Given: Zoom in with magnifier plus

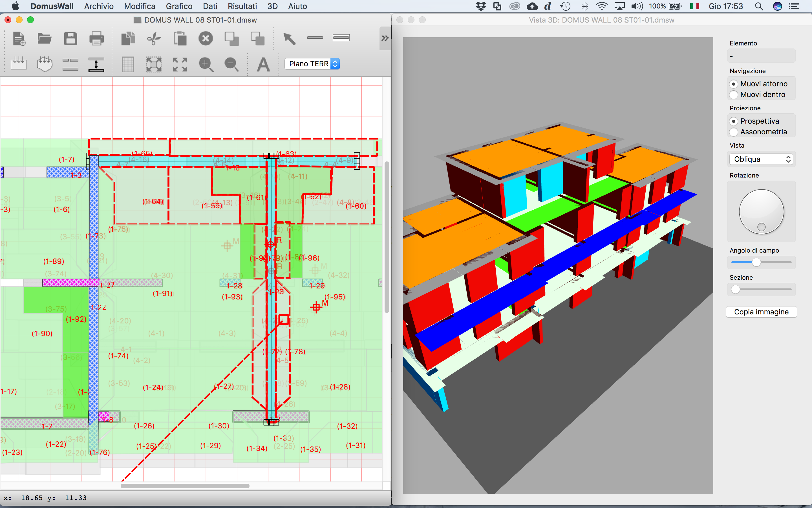Looking at the screenshot, I should click(206, 64).
